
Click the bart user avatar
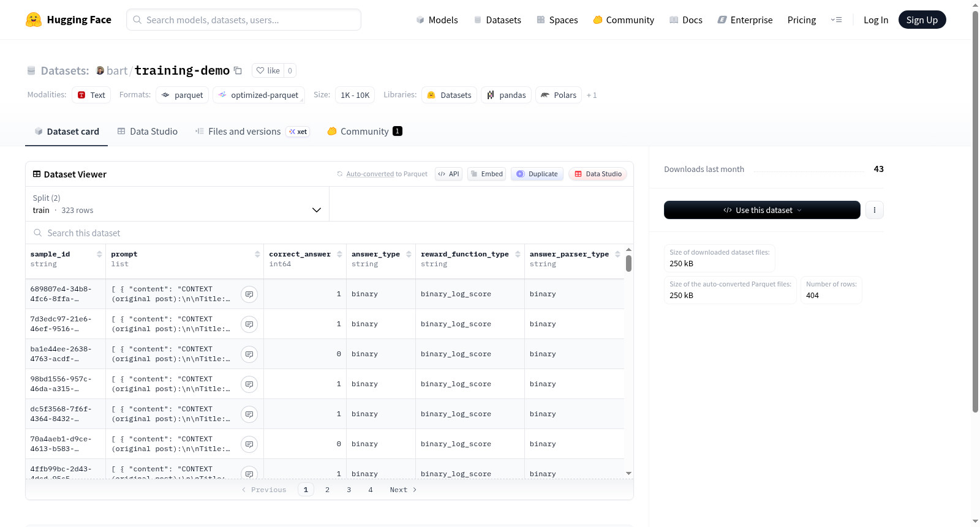coord(100,70)
